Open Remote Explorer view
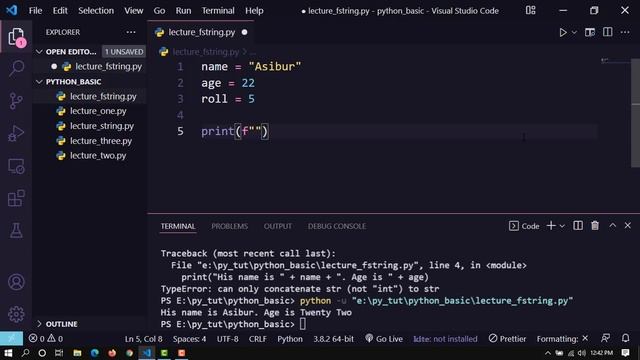The width and height of the screenshot is (640, 360). [16, 166]
